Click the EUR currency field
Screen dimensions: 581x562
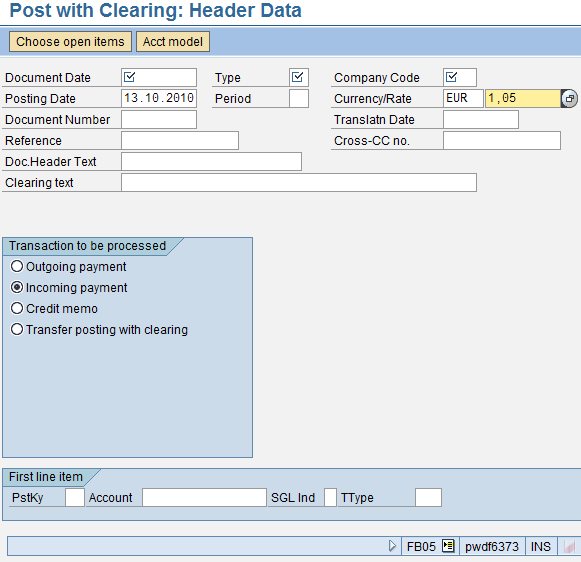coord(463,98)
